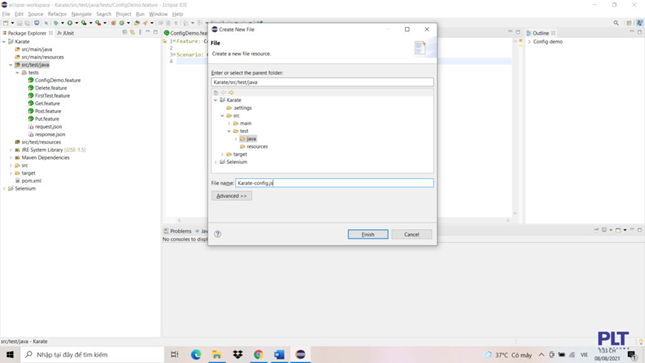Click the green Run toolbar button
The width and height of the screenshot is (645, 363).
point(70,23)
